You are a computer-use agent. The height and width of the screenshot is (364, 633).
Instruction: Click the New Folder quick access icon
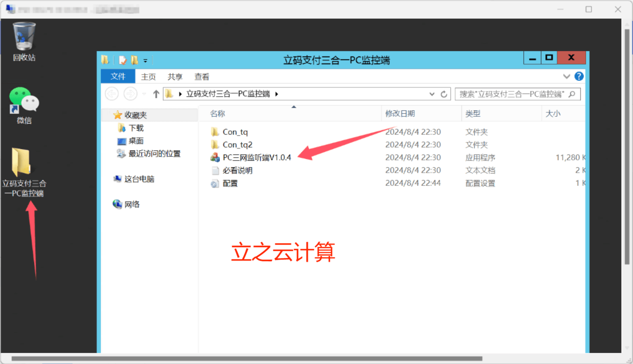(134, 60)
